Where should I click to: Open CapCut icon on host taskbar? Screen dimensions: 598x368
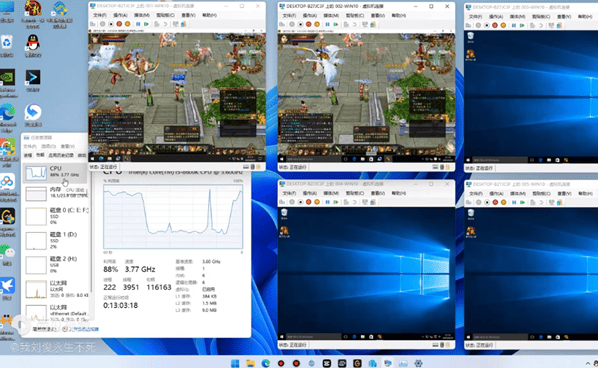(327, 363)
